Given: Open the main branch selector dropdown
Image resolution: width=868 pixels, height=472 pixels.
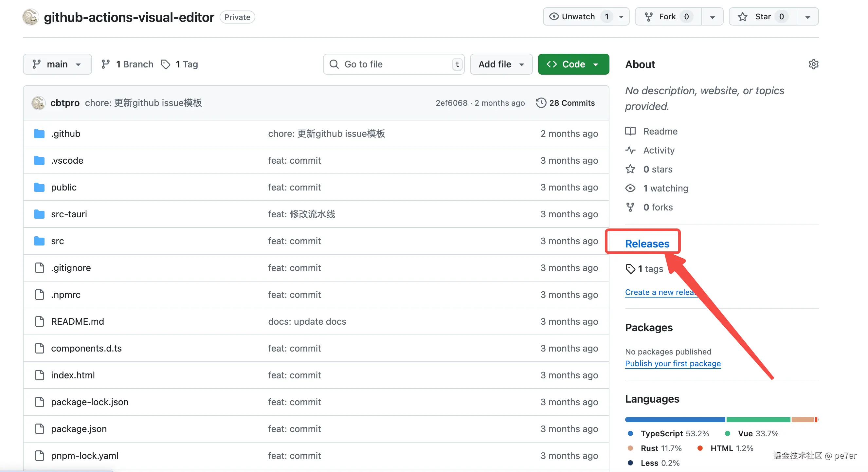Looking at the screenshot, I should [x=57, y=64].
